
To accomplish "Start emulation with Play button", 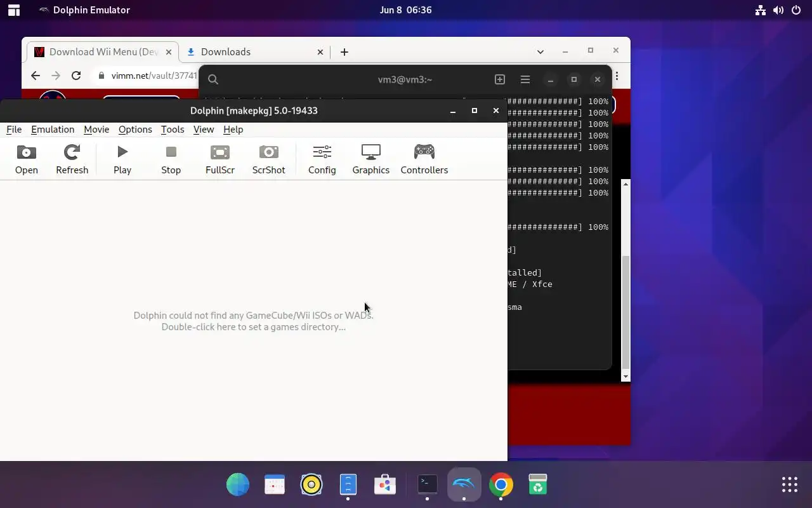I will (122, 159).
